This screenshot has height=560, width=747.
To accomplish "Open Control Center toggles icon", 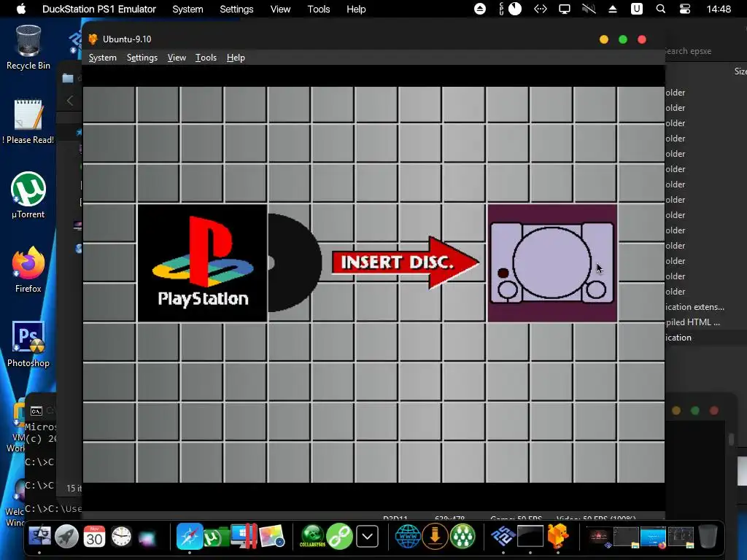I will click(x=685, y=9).
